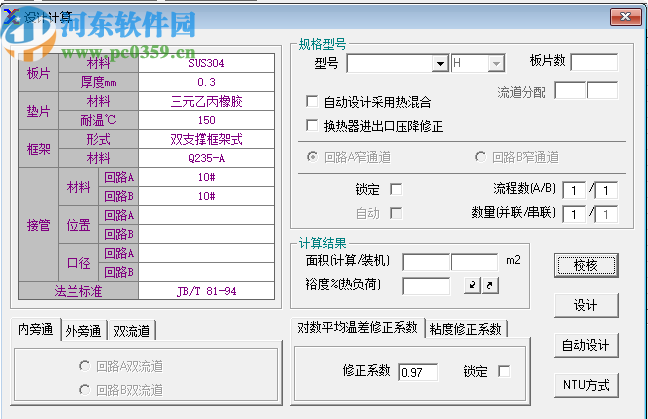Expand the H type dropdown
Screen dimensions: 648x419
pyautogui.click(x=496, y=64)
